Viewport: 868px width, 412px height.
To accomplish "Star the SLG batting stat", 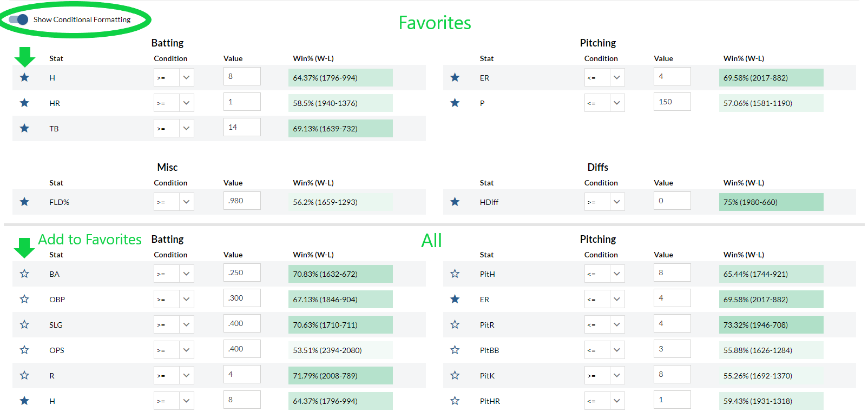I will pos(24,324).
